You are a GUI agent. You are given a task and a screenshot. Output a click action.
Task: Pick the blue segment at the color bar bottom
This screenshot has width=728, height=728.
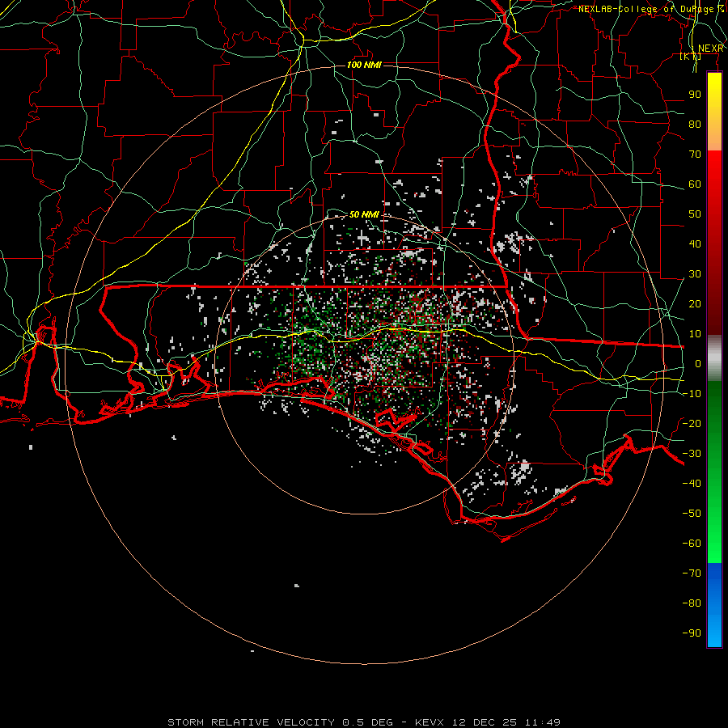click(x=714, y=605)
